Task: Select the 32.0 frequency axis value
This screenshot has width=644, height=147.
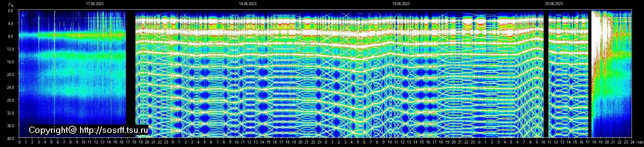Action: (11, 113)
